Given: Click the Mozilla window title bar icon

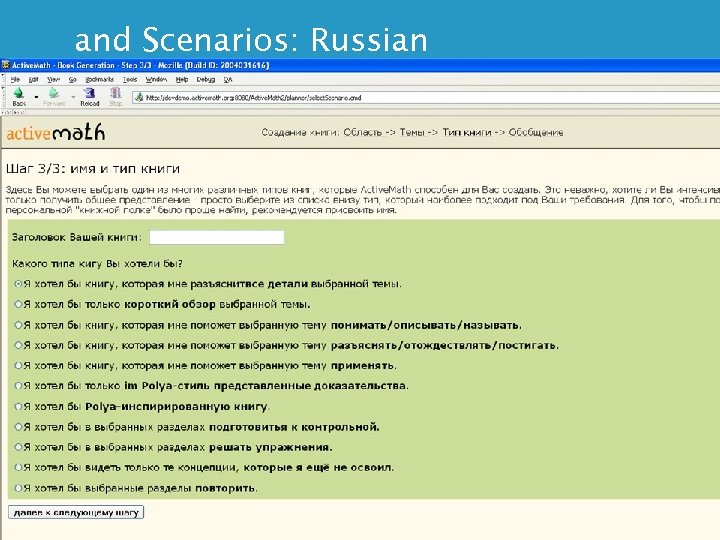Looking at the screenshot, I should click(6, 65).
